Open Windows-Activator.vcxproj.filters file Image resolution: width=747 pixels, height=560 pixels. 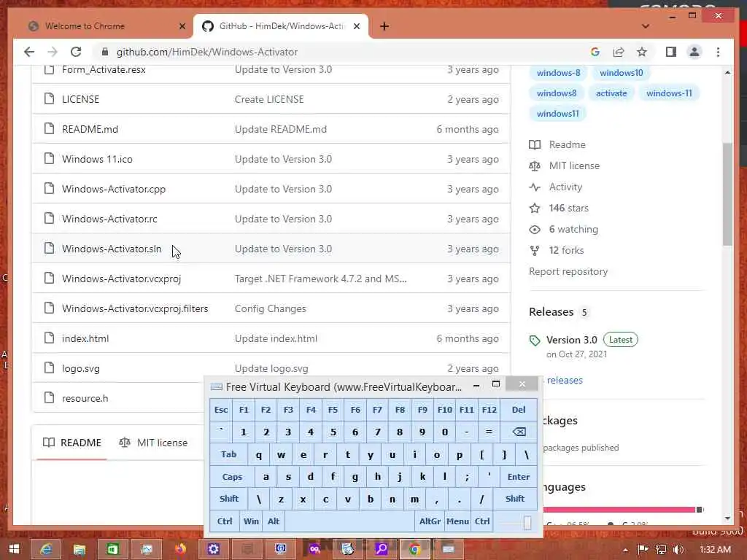tap(135, 308)
